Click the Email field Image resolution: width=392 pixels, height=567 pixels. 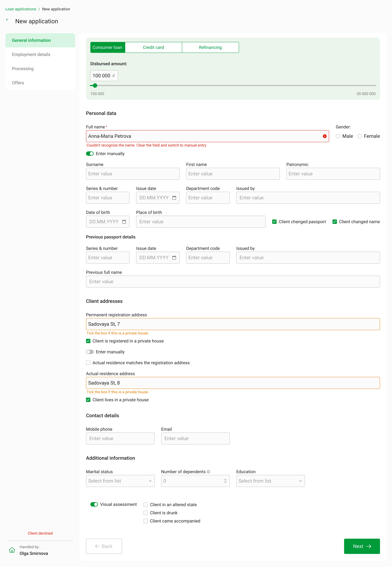click(x=195, y=438)
